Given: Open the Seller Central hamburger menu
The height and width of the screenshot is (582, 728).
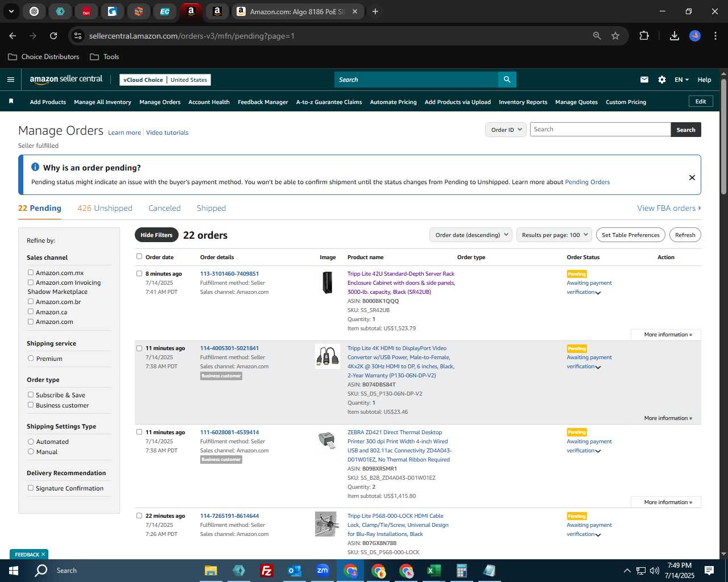Looking at the screenshot, I should (11, 80).
